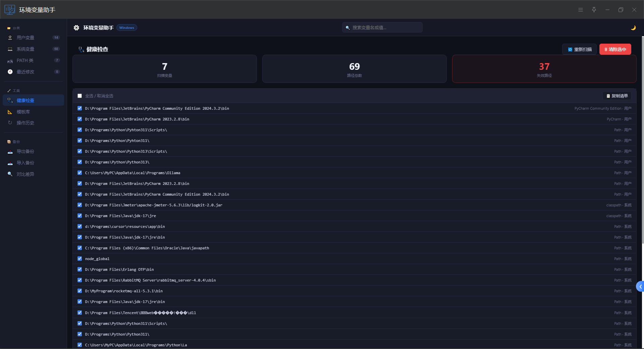
Task: Click the search magnifier icon in search box
Action: tap(348, 28)
